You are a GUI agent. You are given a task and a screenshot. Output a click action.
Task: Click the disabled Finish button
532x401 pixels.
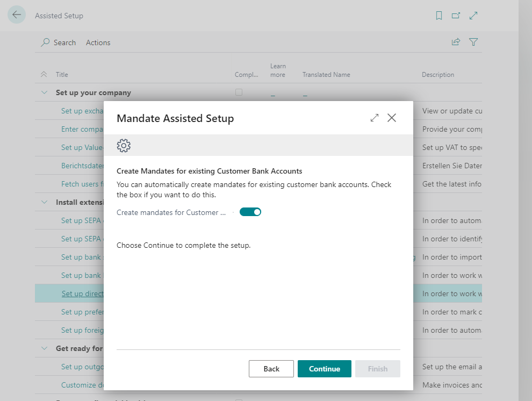tap(378, 369)
